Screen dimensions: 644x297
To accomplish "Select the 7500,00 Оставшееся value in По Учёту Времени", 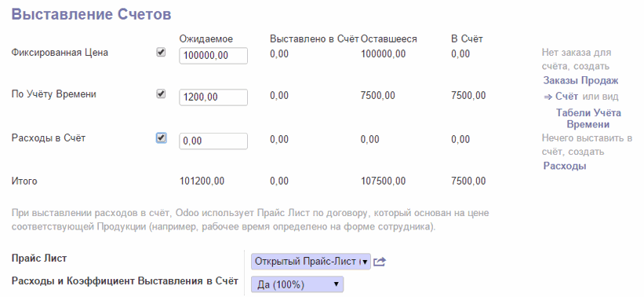I will coord(378,96).
